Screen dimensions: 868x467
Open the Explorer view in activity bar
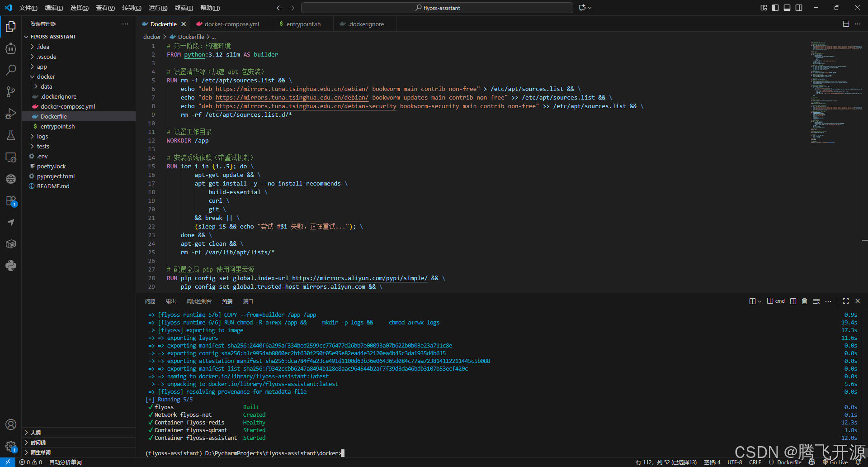[11, 27]
